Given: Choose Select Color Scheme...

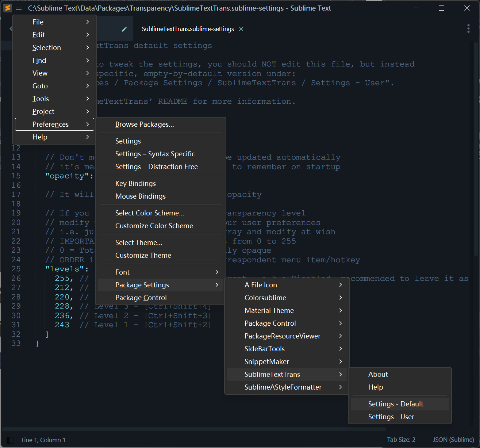Looking at the screenshot, I should click(x=161, y=213).
